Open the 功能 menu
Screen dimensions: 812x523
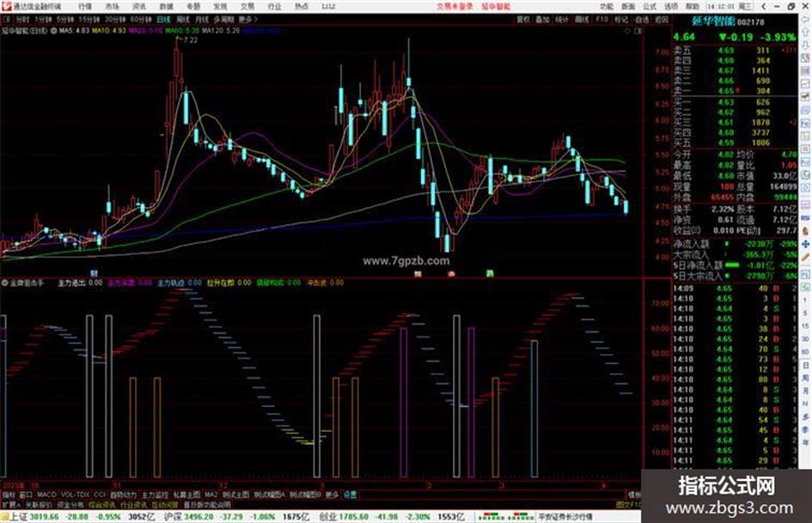[607, 7]
